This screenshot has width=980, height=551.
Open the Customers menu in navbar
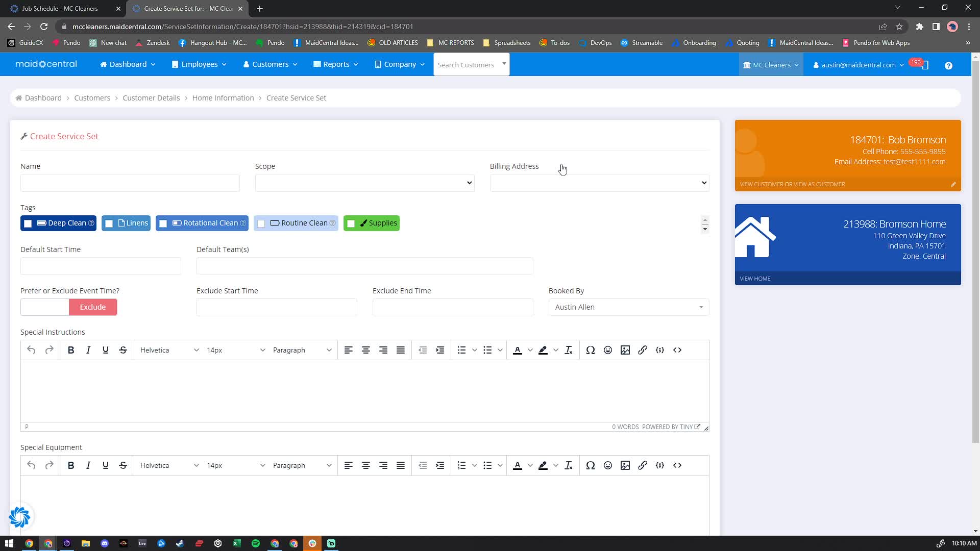270,64
